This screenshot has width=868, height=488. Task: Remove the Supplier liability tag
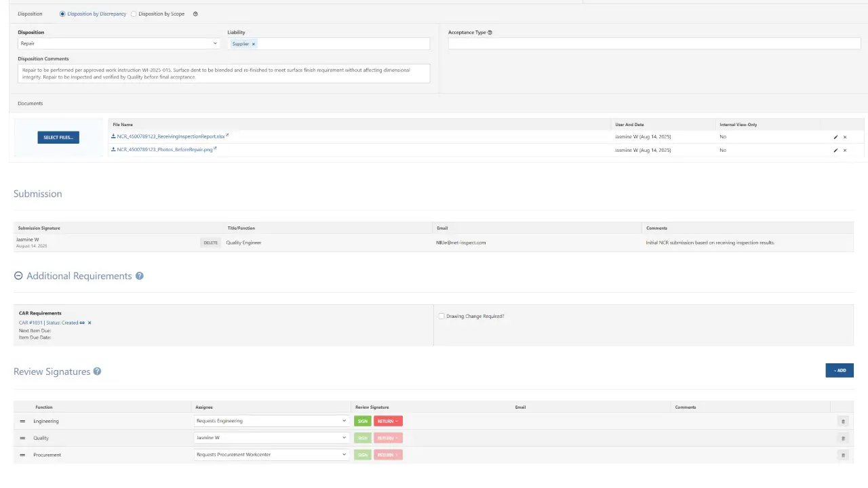point(253,43)
